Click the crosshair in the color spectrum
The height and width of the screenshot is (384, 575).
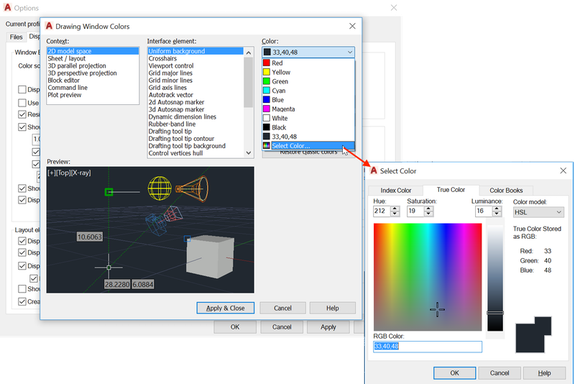pos(437,310)
